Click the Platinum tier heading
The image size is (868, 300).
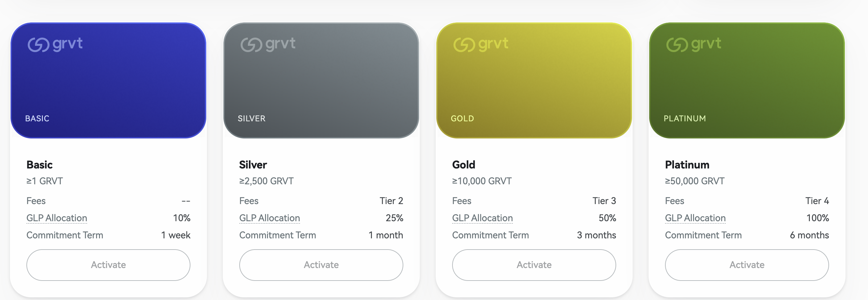(687, 165)
